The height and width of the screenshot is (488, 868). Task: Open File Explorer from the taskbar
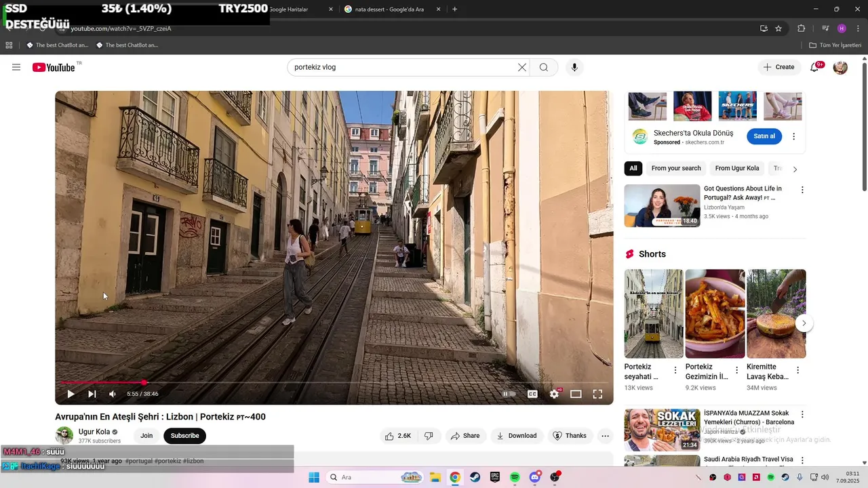tap(435, 477)
